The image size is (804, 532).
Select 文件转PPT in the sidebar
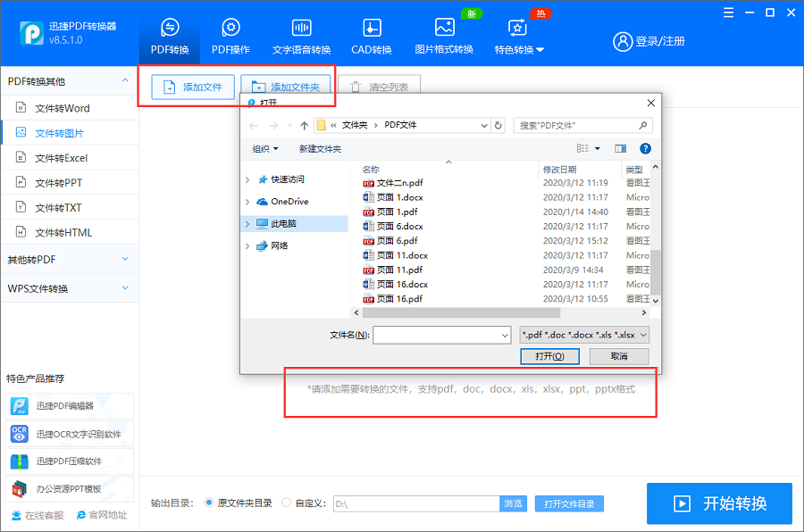coord(70,182)
